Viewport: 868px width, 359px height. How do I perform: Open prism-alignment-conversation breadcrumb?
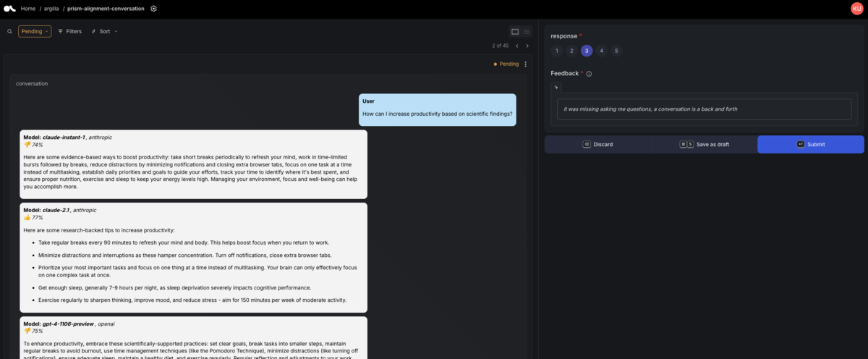pyautogui.click(x=106, y=9)
